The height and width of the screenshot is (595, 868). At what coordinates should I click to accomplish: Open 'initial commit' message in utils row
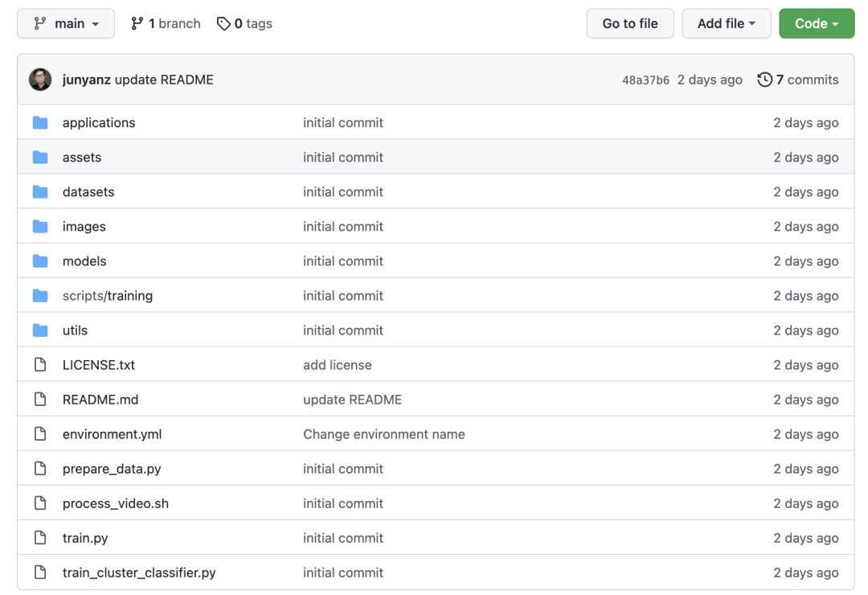click(x=342, y=330)
